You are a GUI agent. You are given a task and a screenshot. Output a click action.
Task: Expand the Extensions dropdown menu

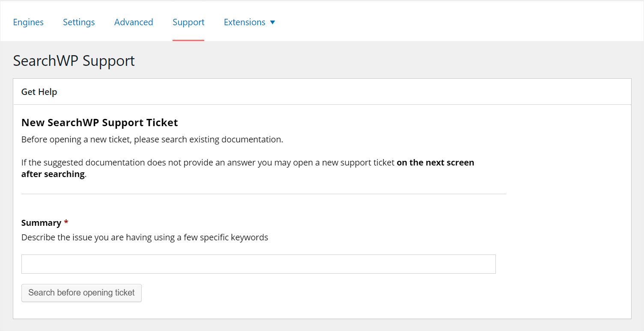click(x=250, y=22)
